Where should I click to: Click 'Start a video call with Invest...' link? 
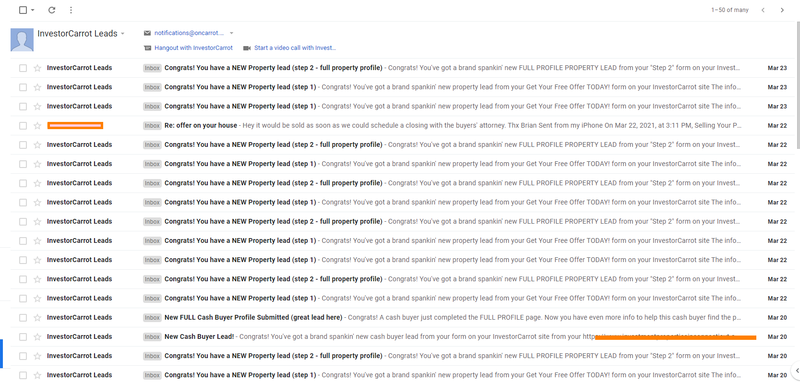295,48
